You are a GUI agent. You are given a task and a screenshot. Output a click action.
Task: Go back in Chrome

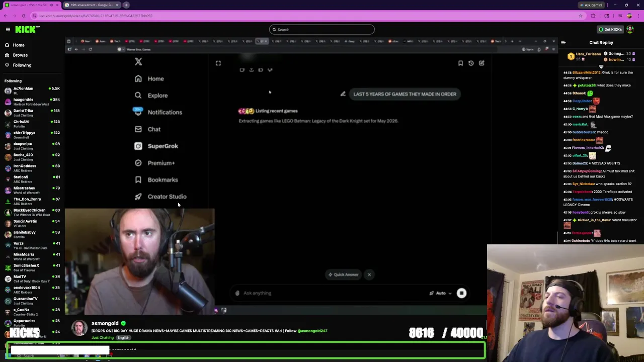(5, 16)
